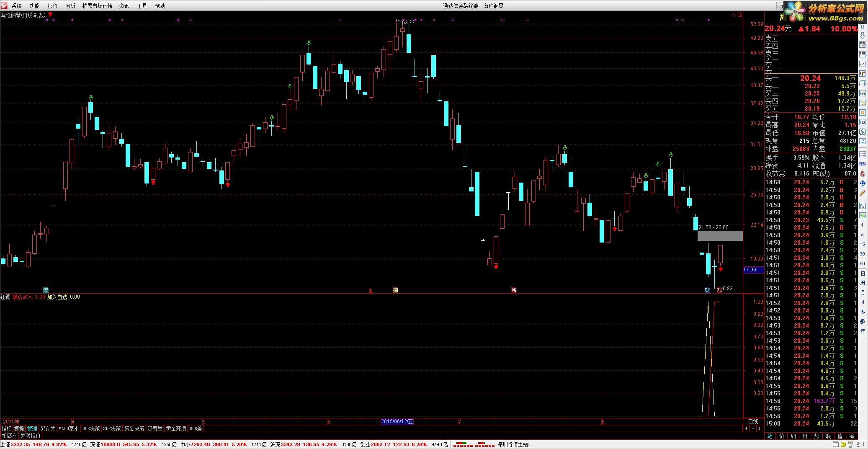Click the 模板 button in indicator bar
868x449 pixels.
[19, 428]
